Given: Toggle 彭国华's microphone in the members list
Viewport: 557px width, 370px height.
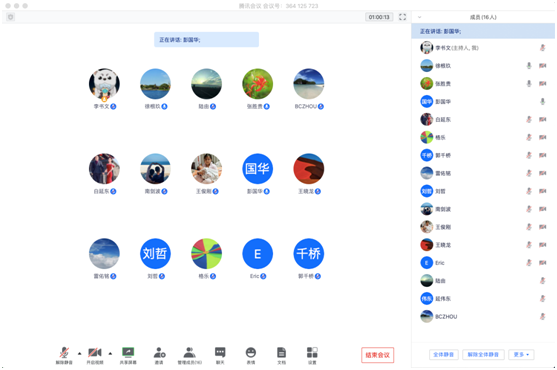Looking at the screenshot, I should tap(542, 102).
